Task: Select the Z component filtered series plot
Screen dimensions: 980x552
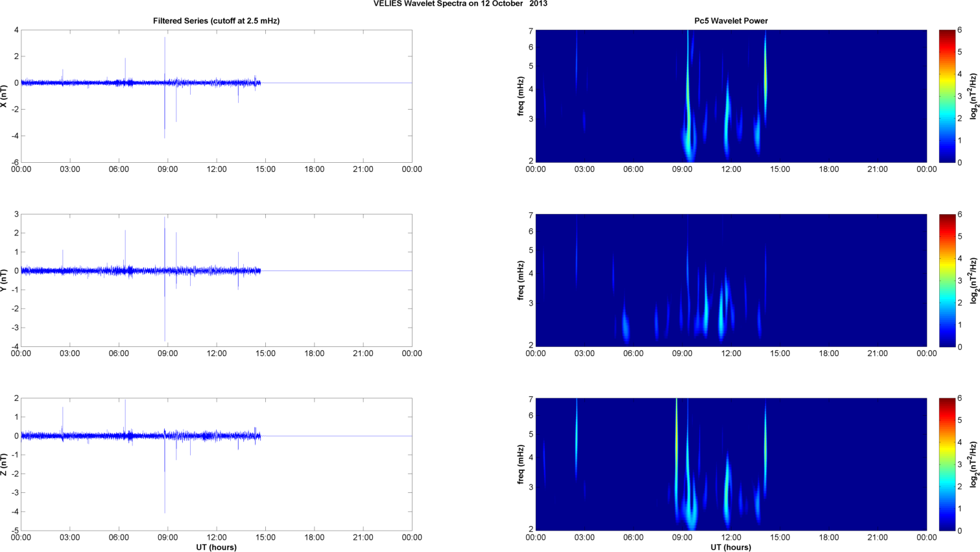Action: pyautogui.click(x=217, y=464)
